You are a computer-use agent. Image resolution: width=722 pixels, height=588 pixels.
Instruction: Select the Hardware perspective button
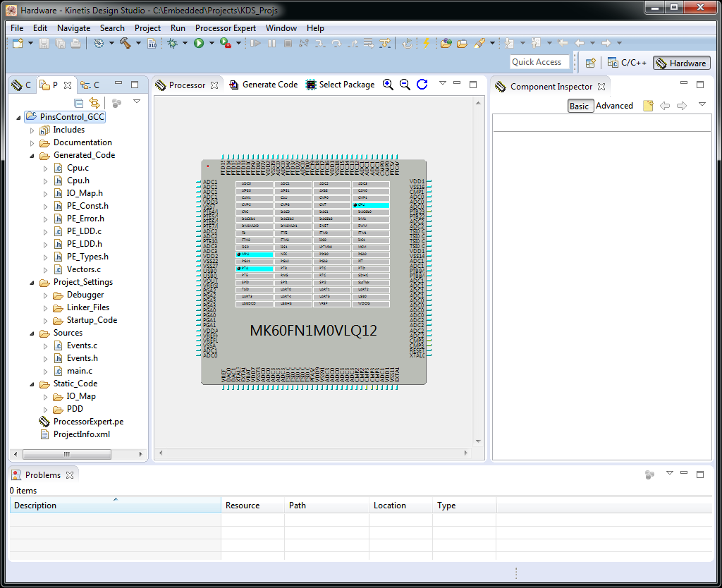coord(680,63)
